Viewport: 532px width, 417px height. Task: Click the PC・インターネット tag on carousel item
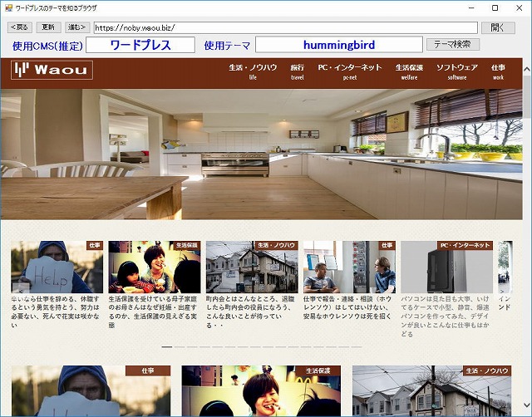point(465,245)
